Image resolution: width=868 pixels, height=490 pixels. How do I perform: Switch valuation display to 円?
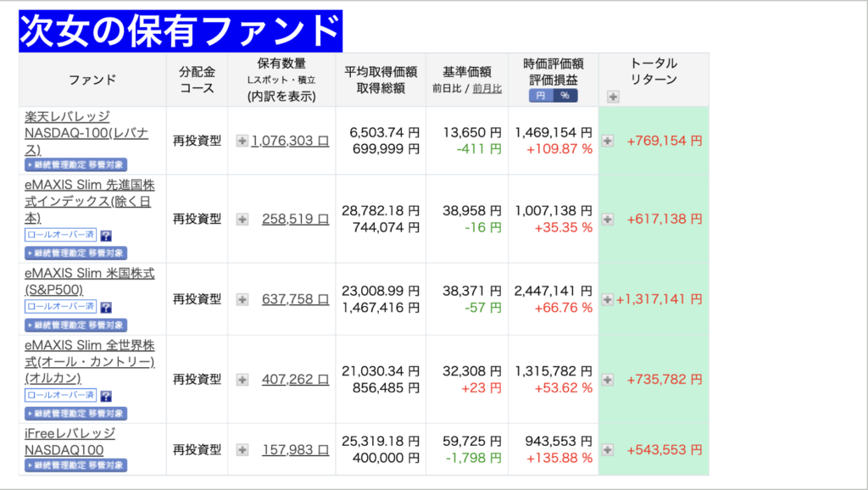(541, 96)
